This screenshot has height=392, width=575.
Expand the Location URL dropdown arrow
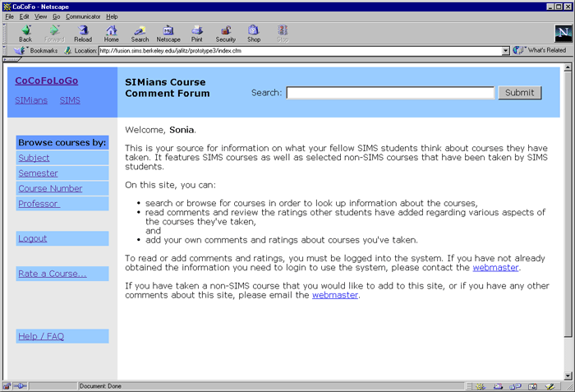pyautogui.click(x=506, y=51)
